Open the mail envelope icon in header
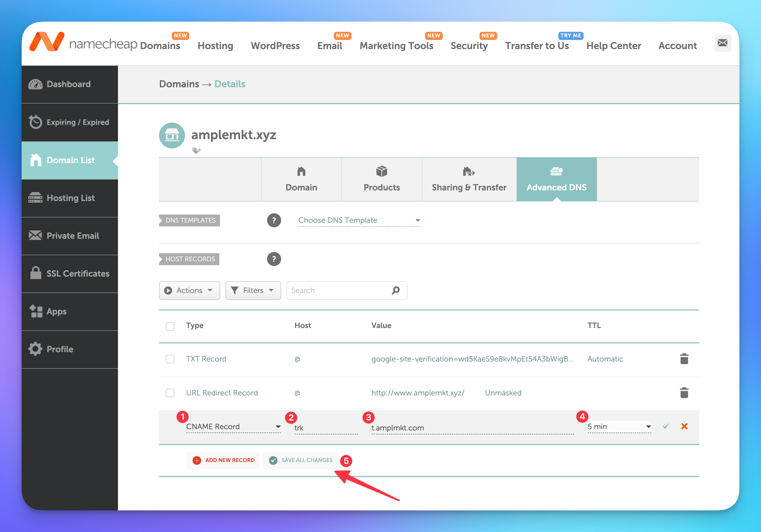The image size is (761, 532). (722, 43)
